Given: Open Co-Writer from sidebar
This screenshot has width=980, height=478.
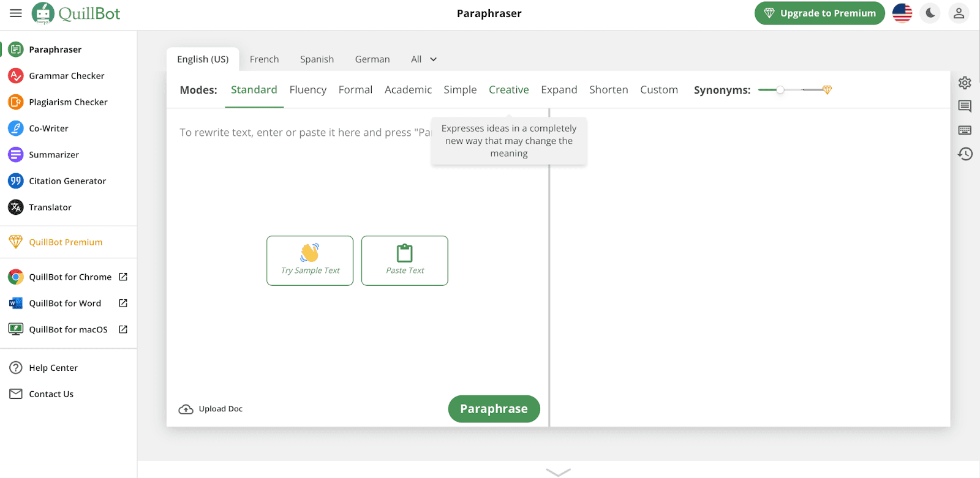Looking at the screenshot, I should click(48, 129).
